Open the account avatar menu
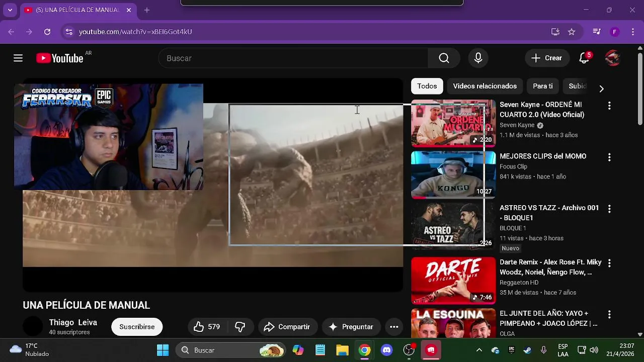The height and width of the screenshot is (362, 644). click(x=612, y=58)
